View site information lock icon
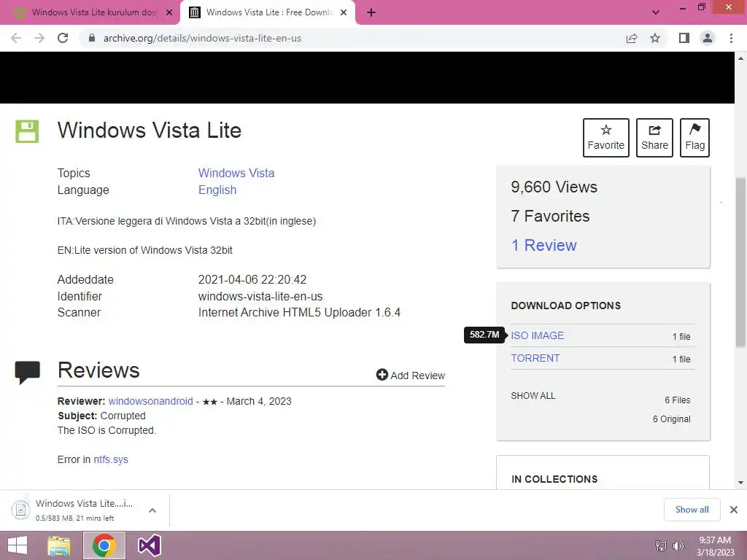This screenshot has height=560, width=747. 92,38
